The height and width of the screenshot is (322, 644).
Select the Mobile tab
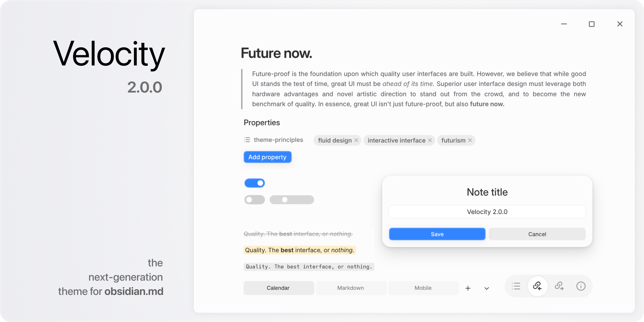(x=423, y=288)
